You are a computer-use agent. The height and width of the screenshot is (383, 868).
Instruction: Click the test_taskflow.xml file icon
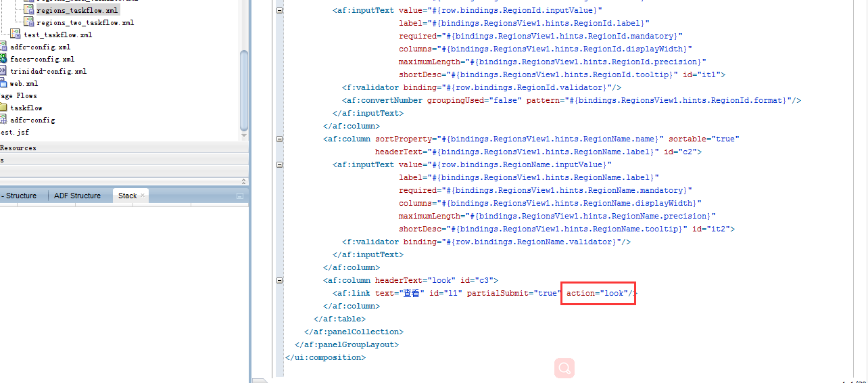(16, 34)
